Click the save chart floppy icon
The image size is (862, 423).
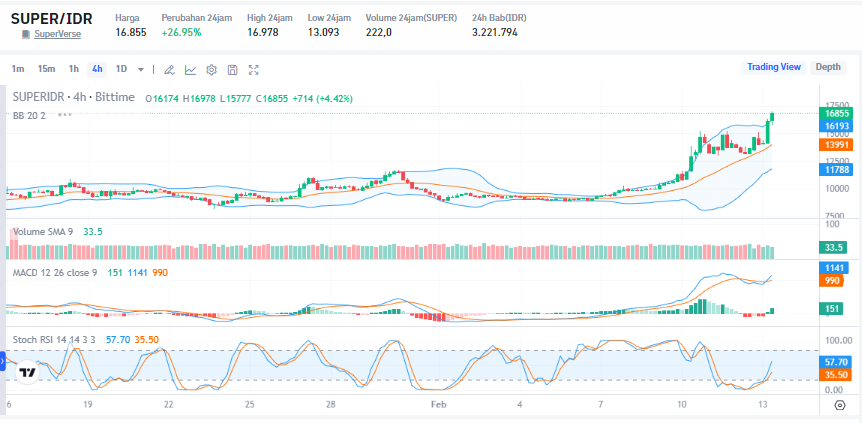coord(233,70)
